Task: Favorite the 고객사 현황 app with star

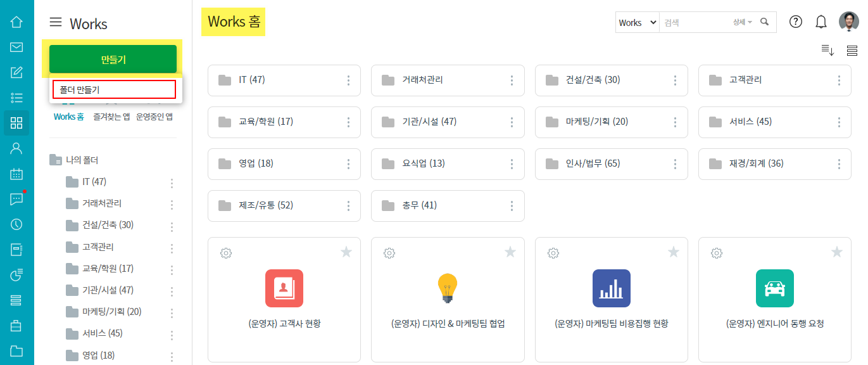Action: coord(346,252)
